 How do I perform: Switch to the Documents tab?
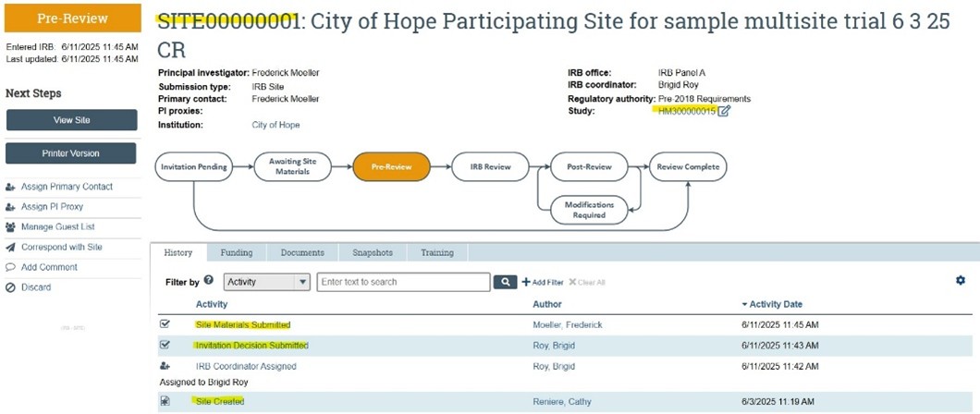(x=301, y=252)
